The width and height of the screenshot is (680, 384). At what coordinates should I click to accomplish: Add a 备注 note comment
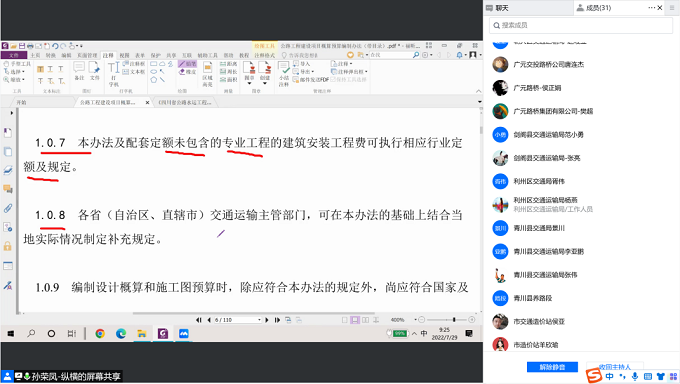(79, 71)
